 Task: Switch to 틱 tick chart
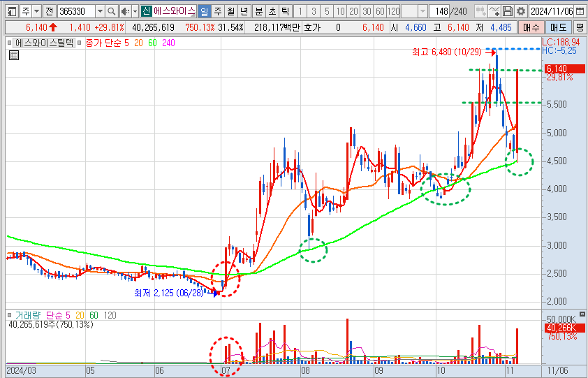(286, 12)
